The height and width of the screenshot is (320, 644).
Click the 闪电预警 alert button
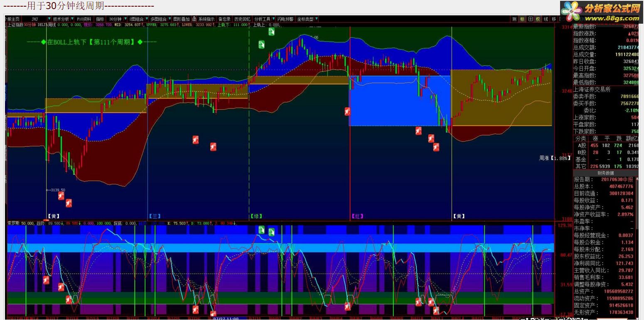click(286, 19)
